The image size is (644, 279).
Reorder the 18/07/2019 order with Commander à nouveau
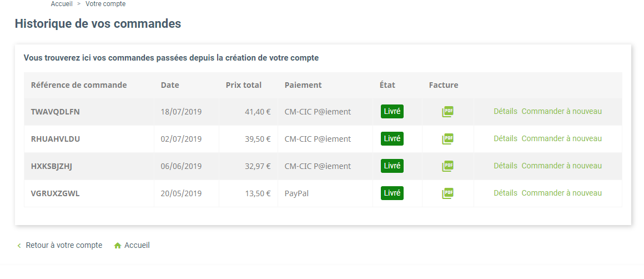(x=561, y=111)
